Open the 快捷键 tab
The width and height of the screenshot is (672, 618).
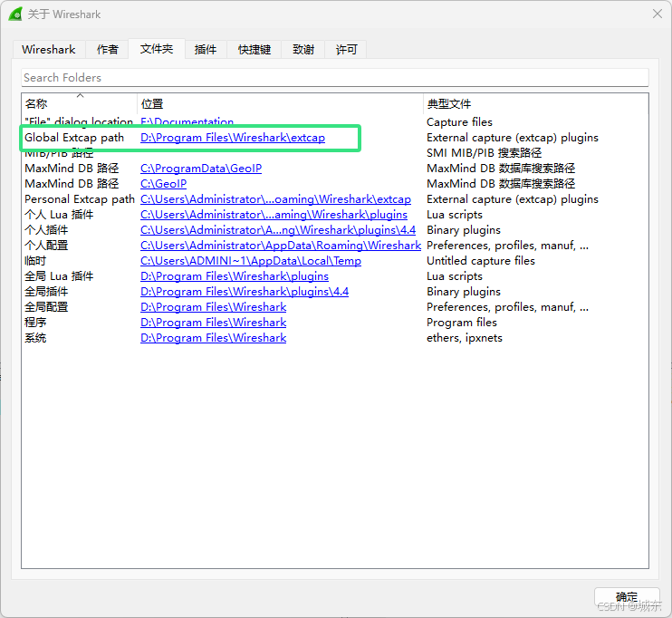pyautogui.click(x=254, y=49)
